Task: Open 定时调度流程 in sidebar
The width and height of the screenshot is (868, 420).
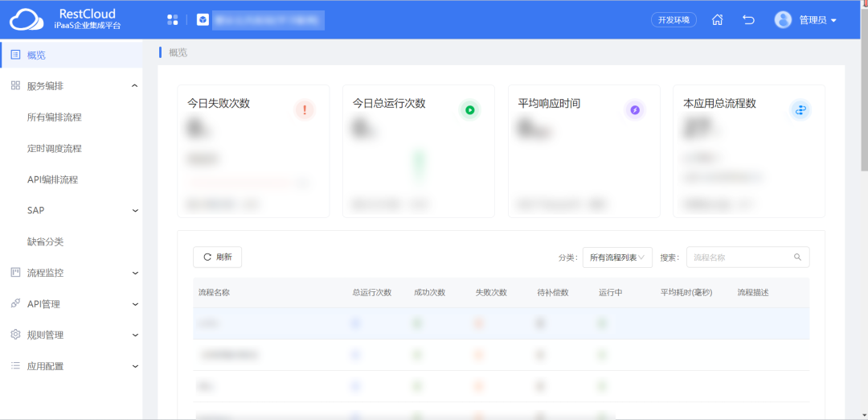Action: (x=54, y=149)
